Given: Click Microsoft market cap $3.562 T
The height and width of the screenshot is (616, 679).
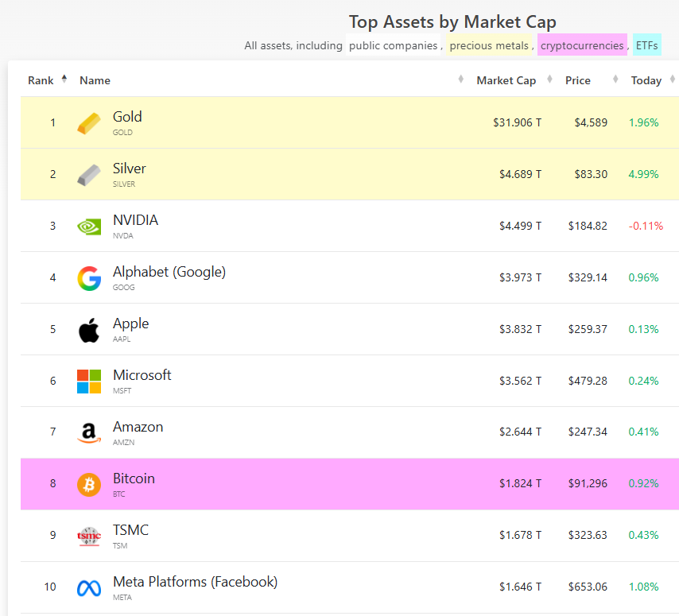Looking at the screenshot, I should pyautogui.click(x=520, y=381).
